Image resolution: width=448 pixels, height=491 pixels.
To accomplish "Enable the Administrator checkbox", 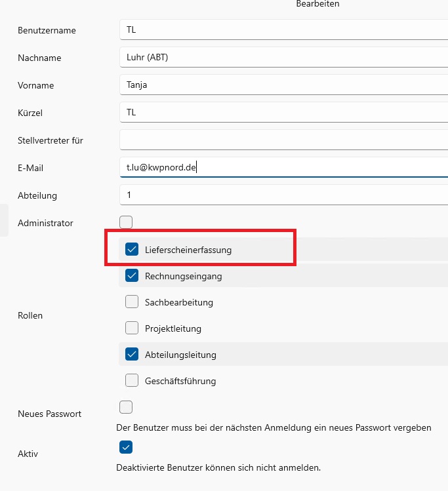I will (x=126, y=222).
